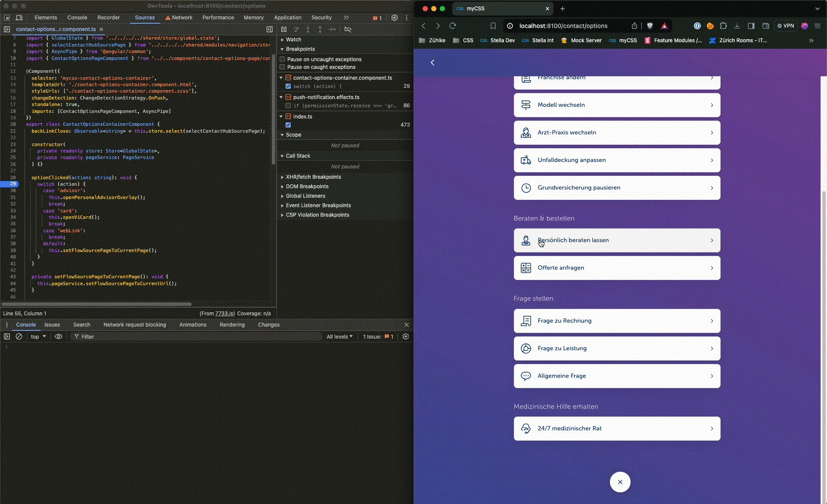Screen dimensions: 827x504
Task: Click round close button on myCSS page
Action: [620, 482]
